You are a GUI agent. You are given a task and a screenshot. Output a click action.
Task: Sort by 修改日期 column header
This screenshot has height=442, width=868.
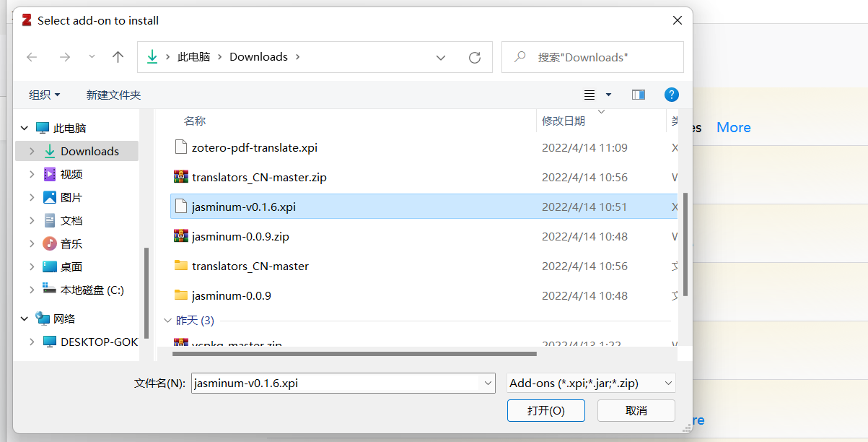point(564,121)
